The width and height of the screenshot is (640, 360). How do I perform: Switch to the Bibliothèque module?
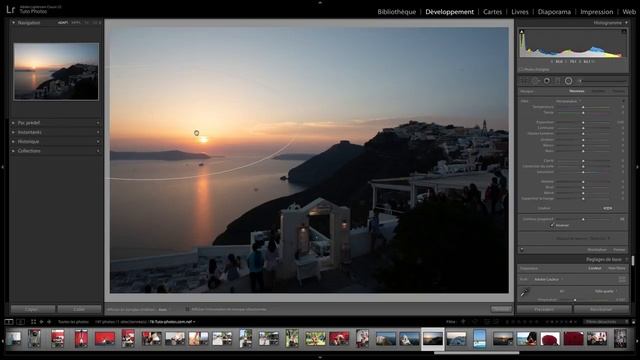click(x=396, y=12)
